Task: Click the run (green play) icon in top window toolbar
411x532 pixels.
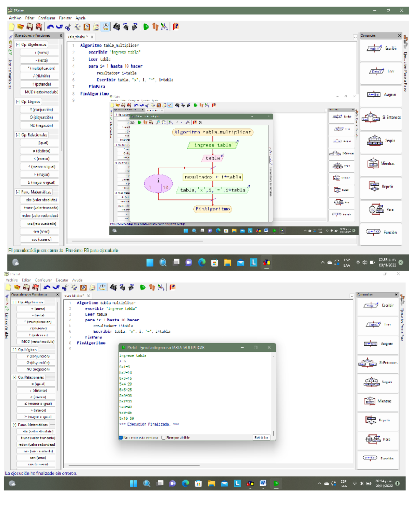Action: click(146, 27)
